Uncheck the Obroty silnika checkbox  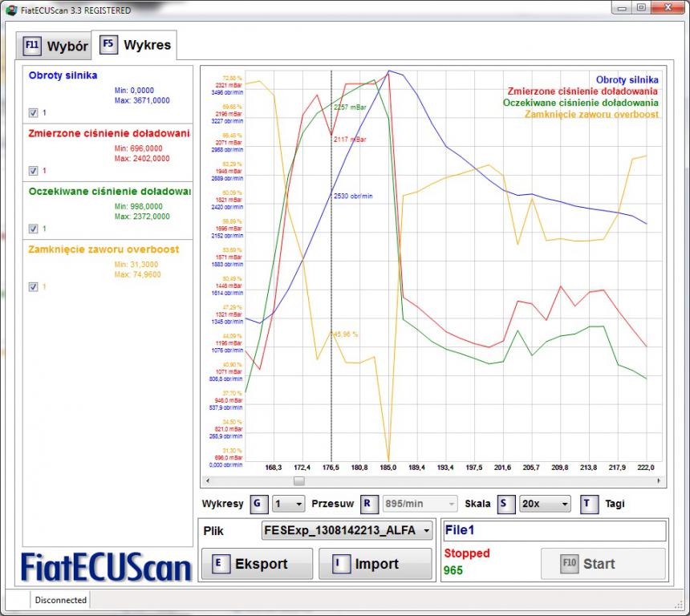[x=34, y=113]
